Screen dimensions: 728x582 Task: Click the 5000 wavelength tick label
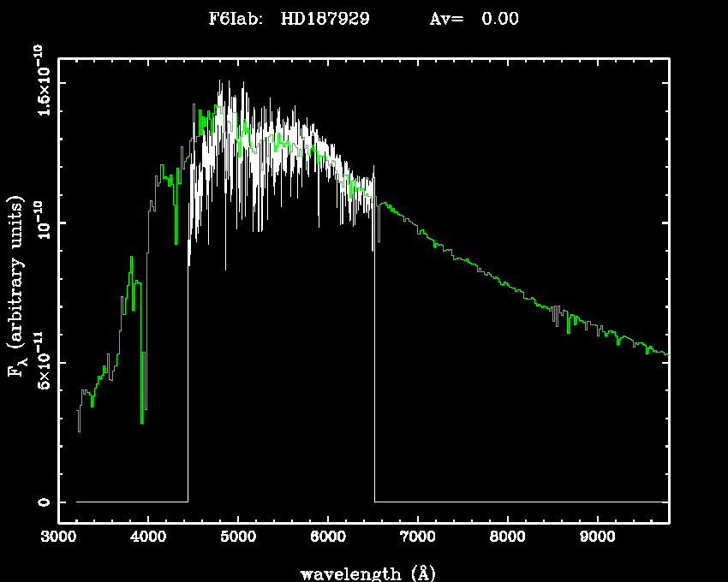tap(238, 538)
